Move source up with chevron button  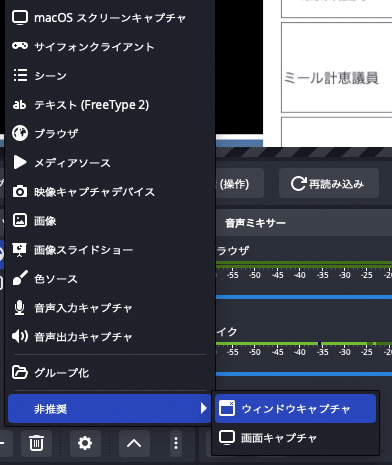(x=134, y=443)
